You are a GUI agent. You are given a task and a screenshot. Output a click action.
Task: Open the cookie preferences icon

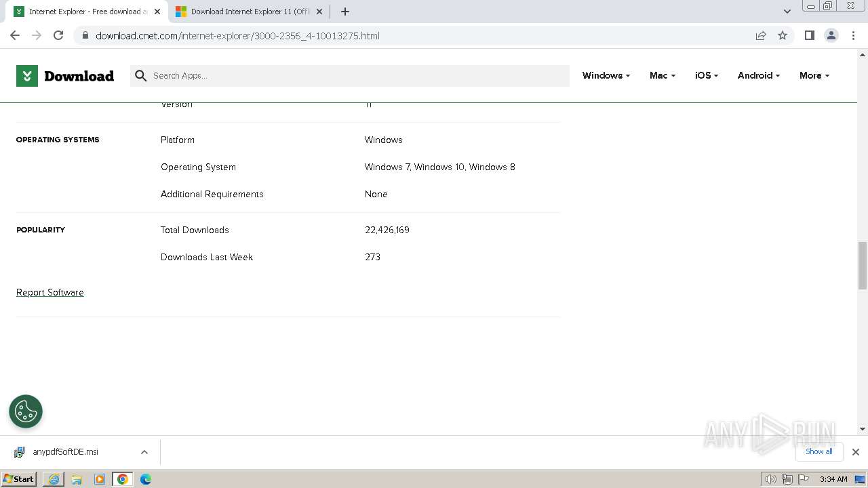coord(26,411)
